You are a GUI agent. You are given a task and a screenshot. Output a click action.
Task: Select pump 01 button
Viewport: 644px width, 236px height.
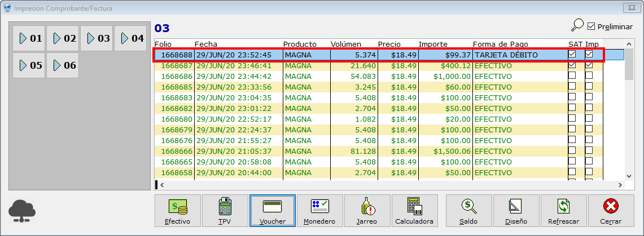pyautogui.click(x=29, y=38)
